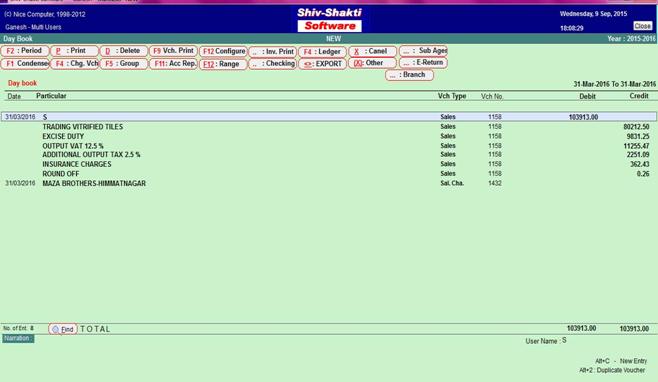Open F12 Configure settings

(223, 51)
